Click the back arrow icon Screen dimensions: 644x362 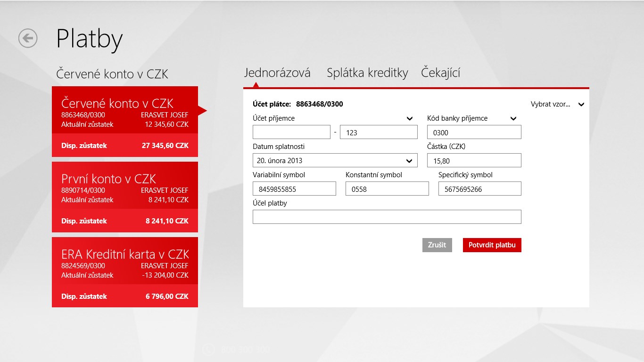[28, 38]
